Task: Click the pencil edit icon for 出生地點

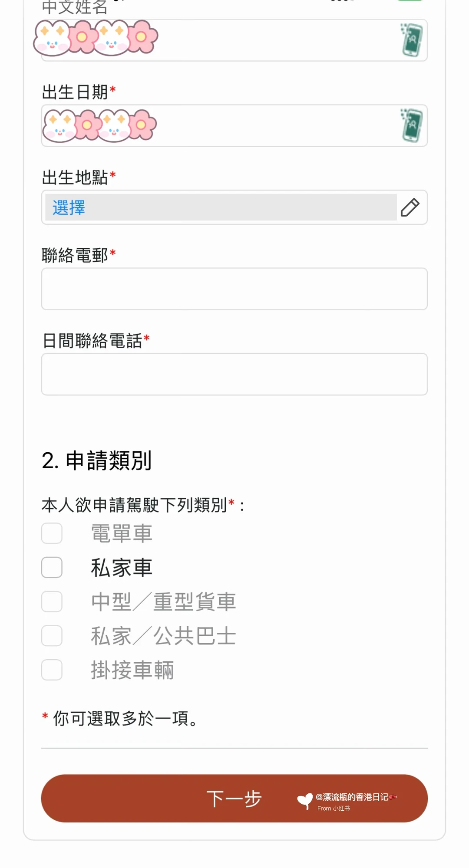Action: pos(410,207)
